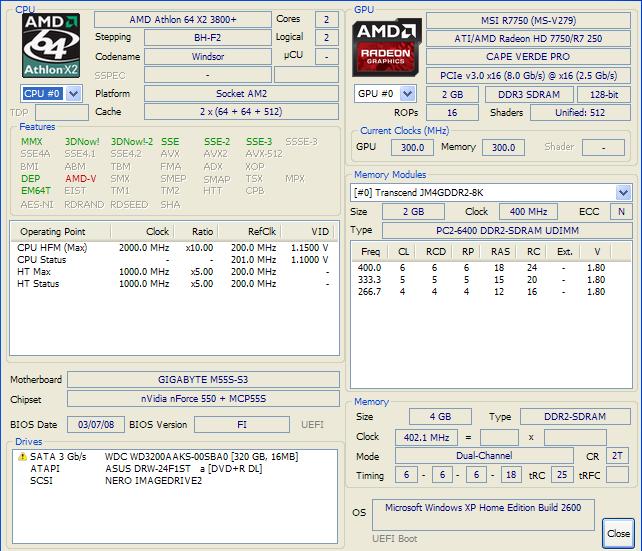This screenshot has height=551, width=642.
Task: Click the total memory Size value 4 GB
Action: point(441,417)
